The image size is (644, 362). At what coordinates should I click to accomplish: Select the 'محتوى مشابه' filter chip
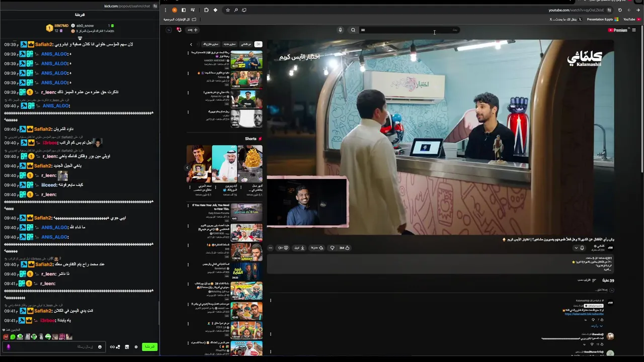[x=229, y=44]
